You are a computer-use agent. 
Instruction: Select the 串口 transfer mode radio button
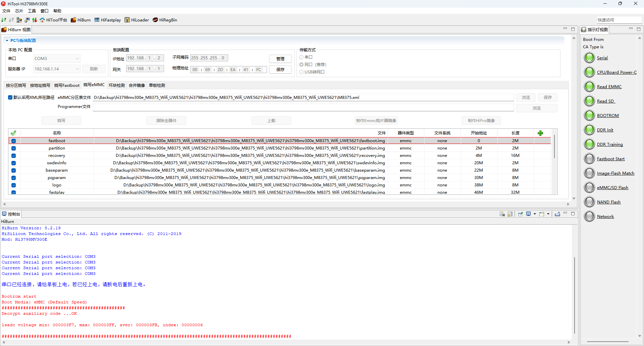click(x=302, y=57)
